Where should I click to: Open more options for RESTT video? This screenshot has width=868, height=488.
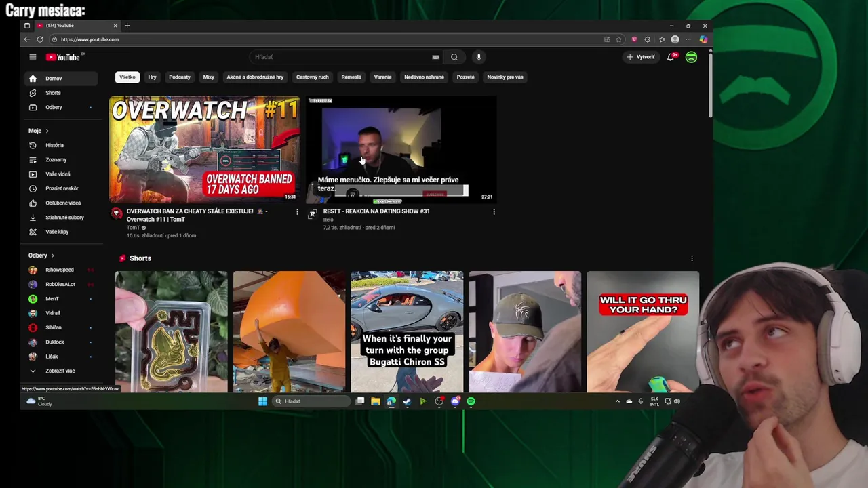pyautogui.click(x=494, y=212)
